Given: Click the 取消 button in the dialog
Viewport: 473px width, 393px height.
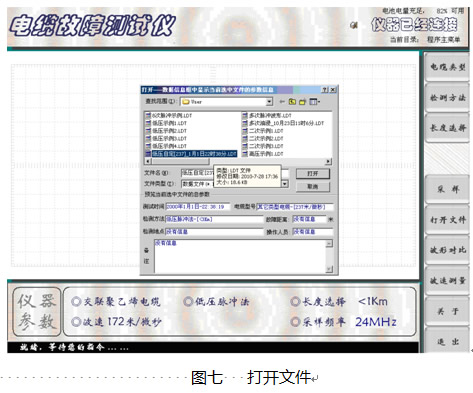Looking at the screenshot, I should pyautogui.click(x=313, y=187).
